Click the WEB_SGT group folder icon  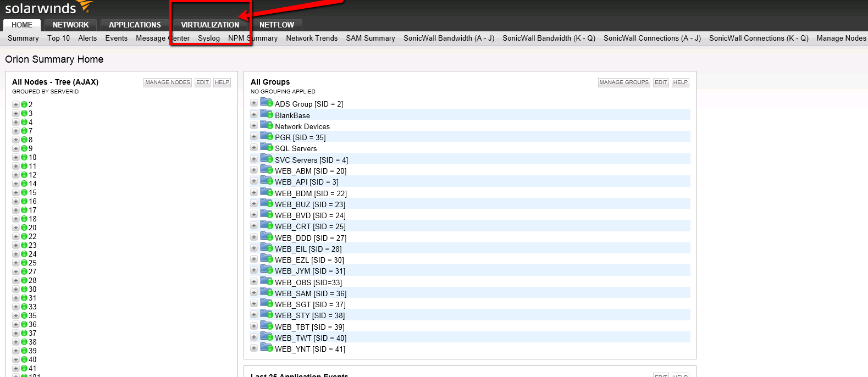click(x=267, y=303)
